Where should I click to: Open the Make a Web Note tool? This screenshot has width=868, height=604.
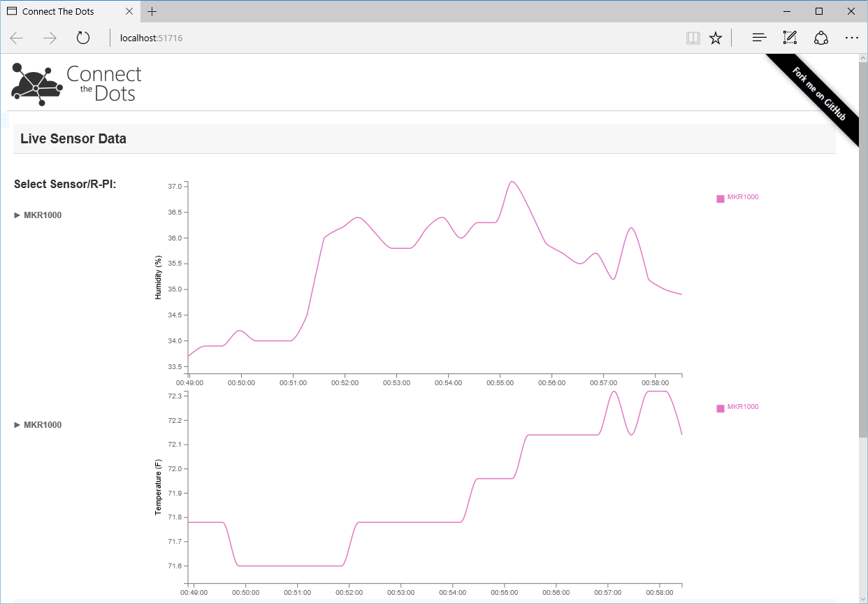[790, 38]
